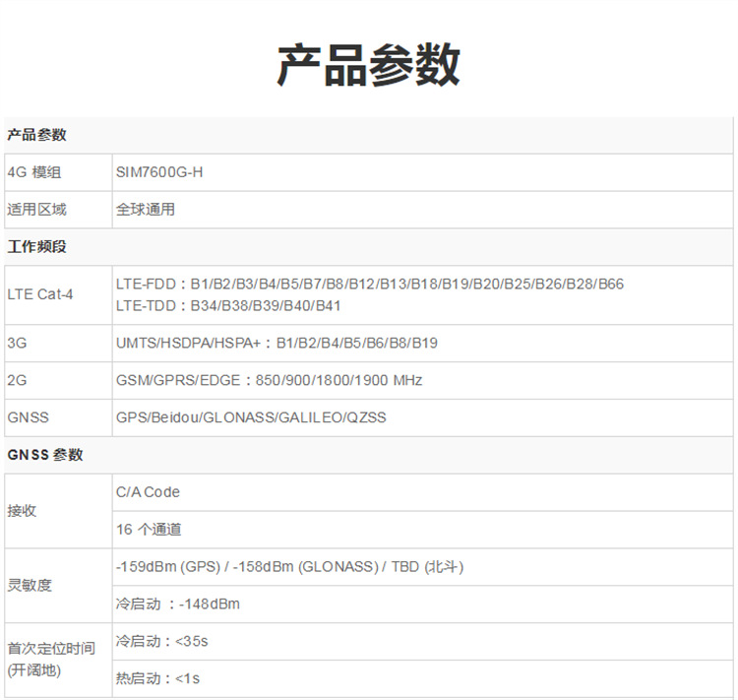The image size is (738, 700).
Task: Click the GPS/Beidou/GLONASS/GALILEO/QZSS value
Action: 251,417
